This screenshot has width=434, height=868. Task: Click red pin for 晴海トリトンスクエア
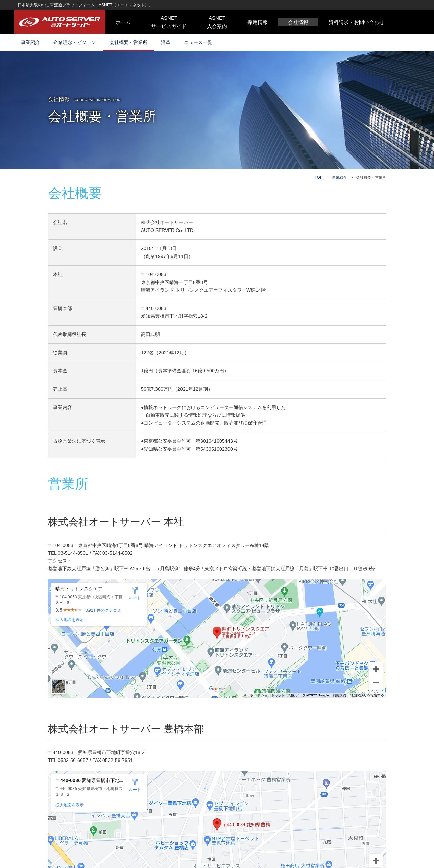(x=217, y=633)
